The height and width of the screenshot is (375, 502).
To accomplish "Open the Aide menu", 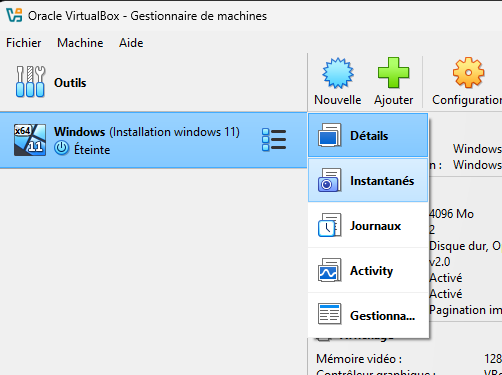I will (x=131, y=43).
